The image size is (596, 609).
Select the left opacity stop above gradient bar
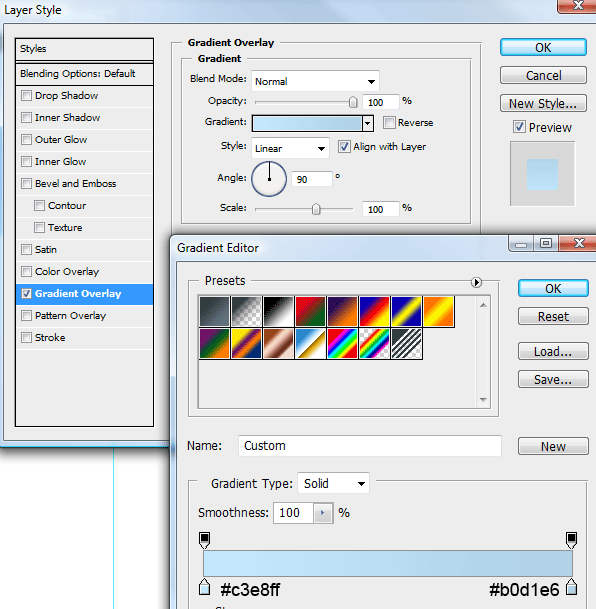(204, 540)
